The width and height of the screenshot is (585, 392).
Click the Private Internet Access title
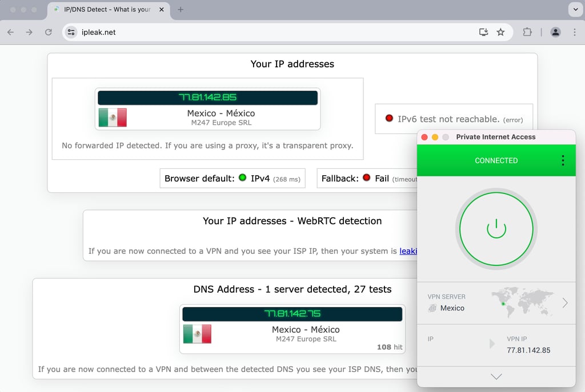(495, 137)
